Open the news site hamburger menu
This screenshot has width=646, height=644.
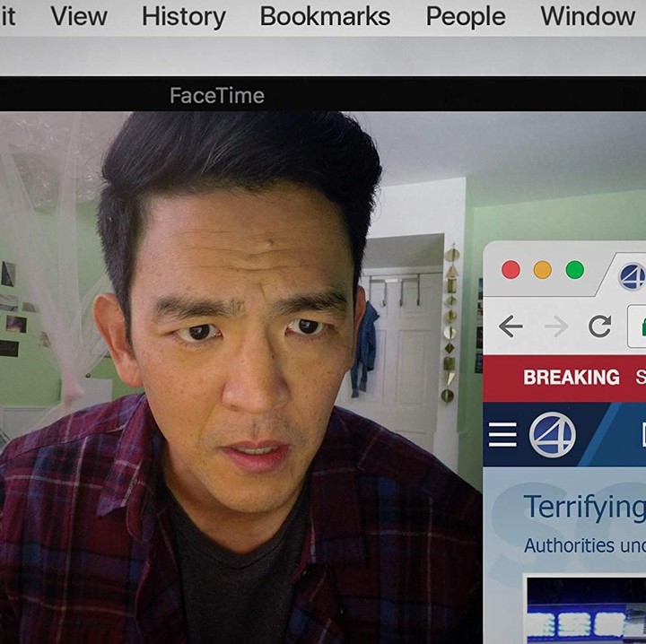tap(502, 435)
